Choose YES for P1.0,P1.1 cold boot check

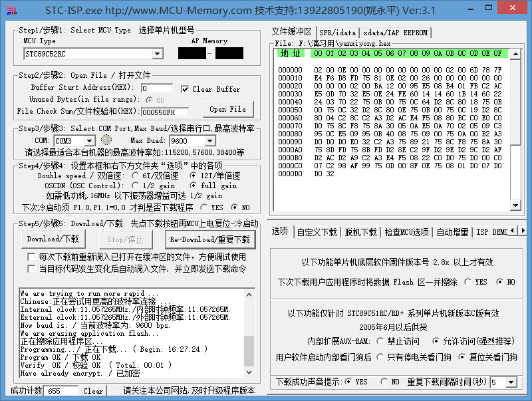pos(203,207)
